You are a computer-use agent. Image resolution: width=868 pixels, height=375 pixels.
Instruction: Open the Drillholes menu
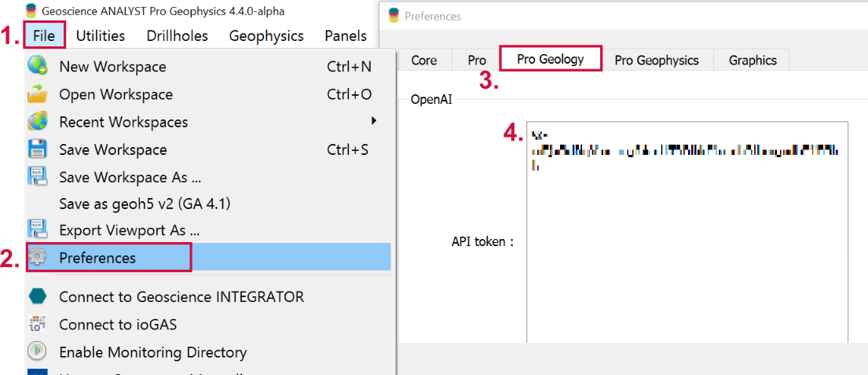(177, 35)
